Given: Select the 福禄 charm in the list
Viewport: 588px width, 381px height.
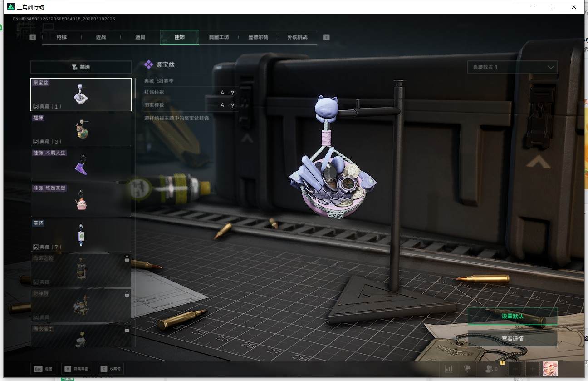Looking at the screenshot, I should point(81,129).
